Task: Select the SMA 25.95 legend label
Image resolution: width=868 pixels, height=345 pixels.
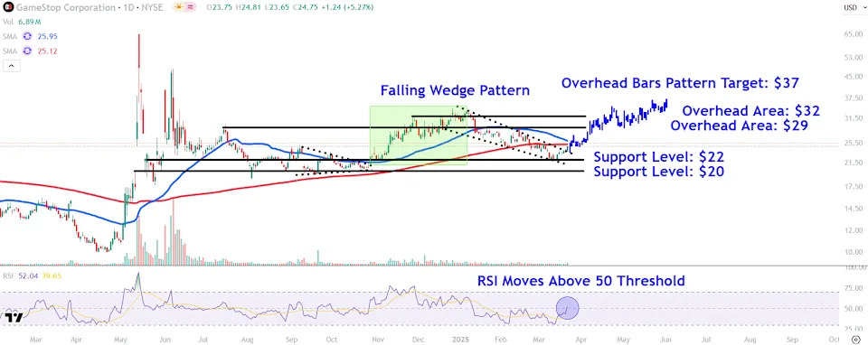Action: click(x=31, y=36)
